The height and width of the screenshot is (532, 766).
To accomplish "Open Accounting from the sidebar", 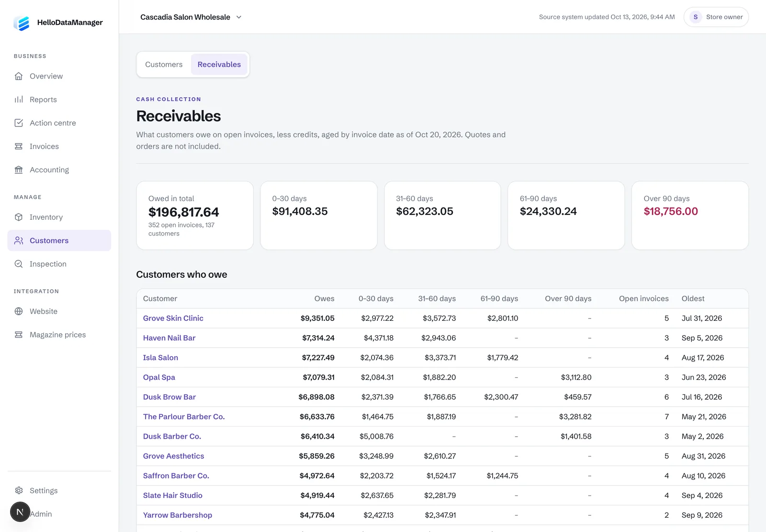I will [59, 170].
